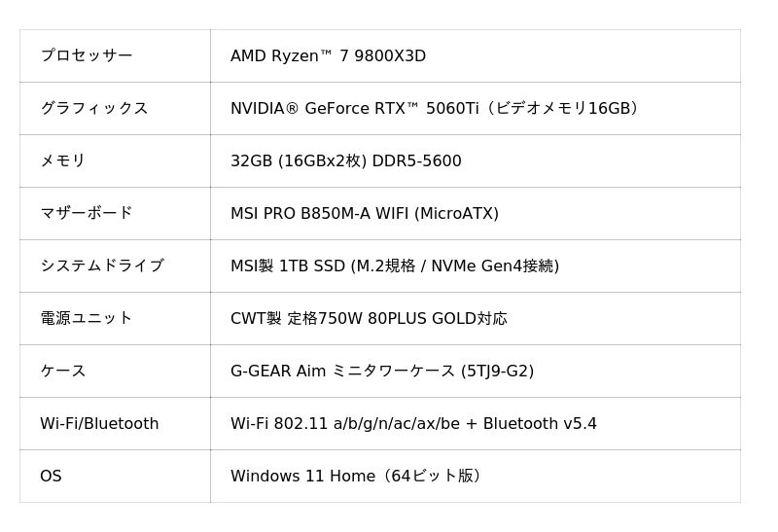This screenshot has width=778, height=532.
Task: Click the グラフィックス row label
Action: point(93,109)
